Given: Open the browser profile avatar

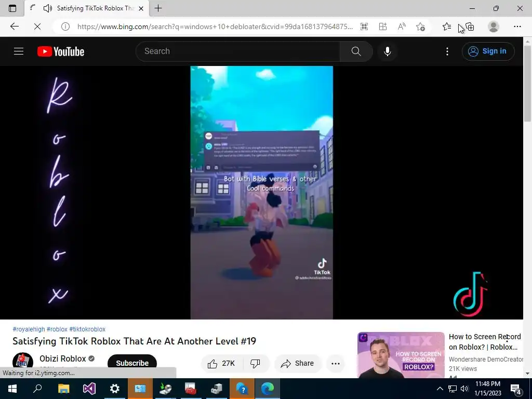Looking at the screenshot, I should 494,26.
